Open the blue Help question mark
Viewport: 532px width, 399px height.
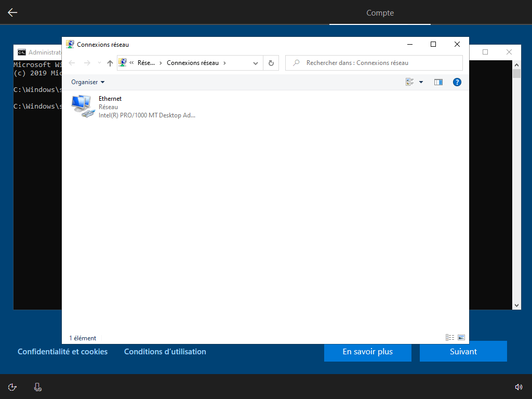coord(457,82)
